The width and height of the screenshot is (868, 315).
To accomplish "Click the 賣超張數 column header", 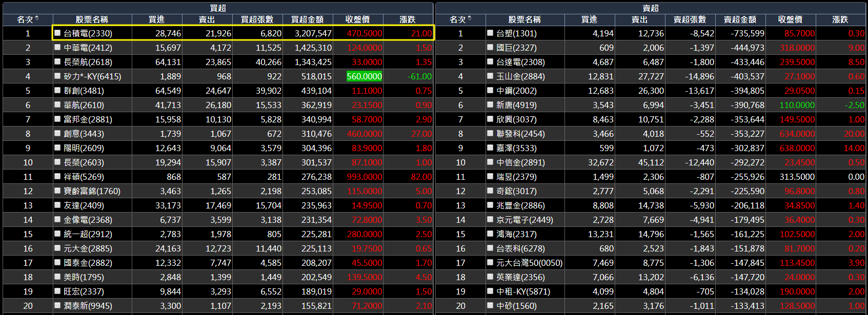I will [x=690, y=19].
